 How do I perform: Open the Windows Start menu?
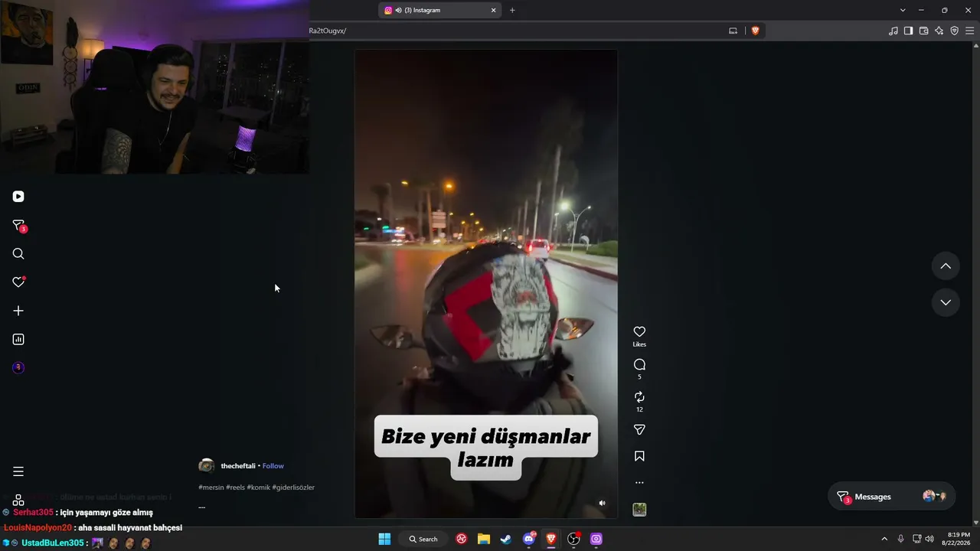384,539
